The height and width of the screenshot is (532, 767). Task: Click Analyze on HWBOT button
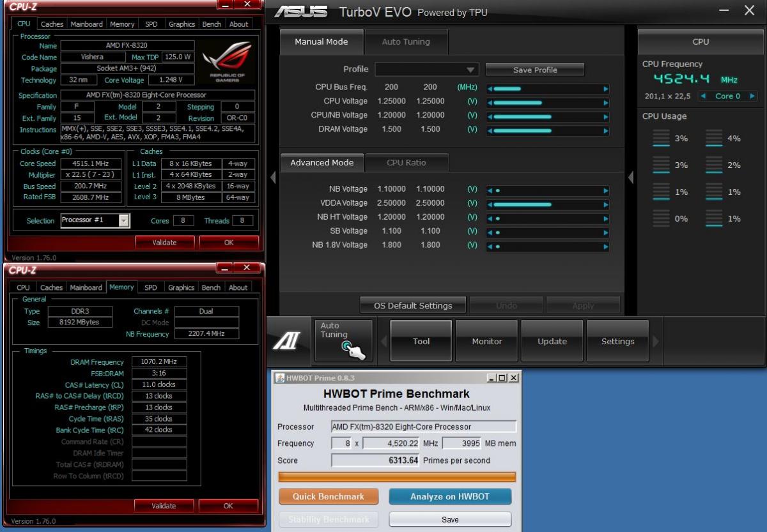point(450,496)
